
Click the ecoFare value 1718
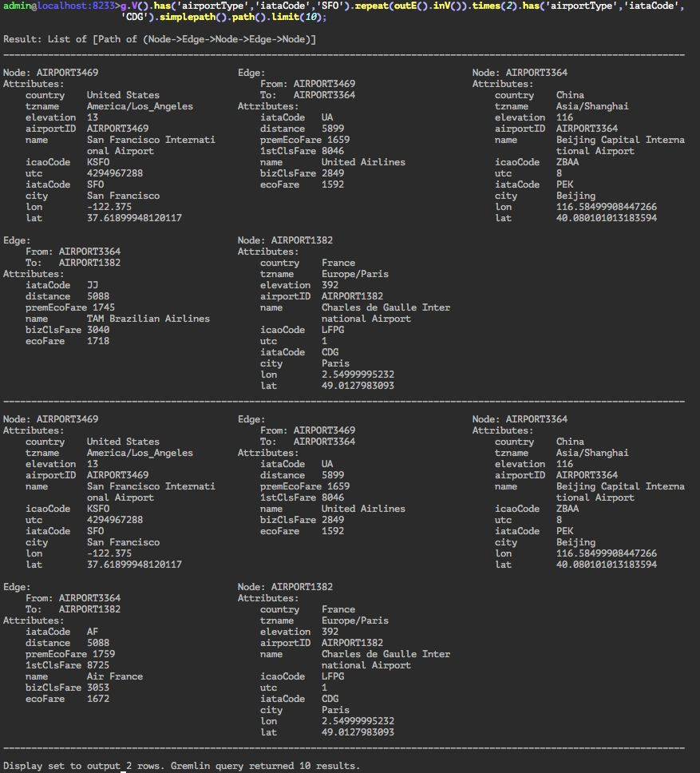[x=97, y=341]
